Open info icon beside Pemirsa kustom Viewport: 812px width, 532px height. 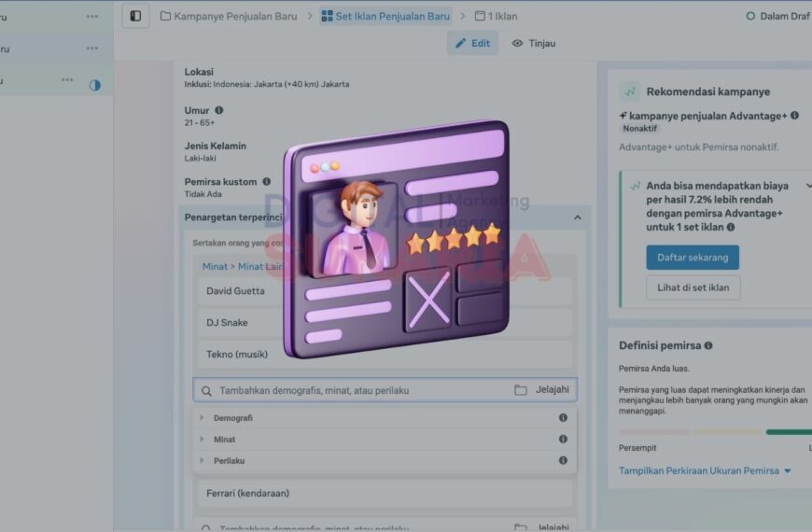[x=267, y=182]
